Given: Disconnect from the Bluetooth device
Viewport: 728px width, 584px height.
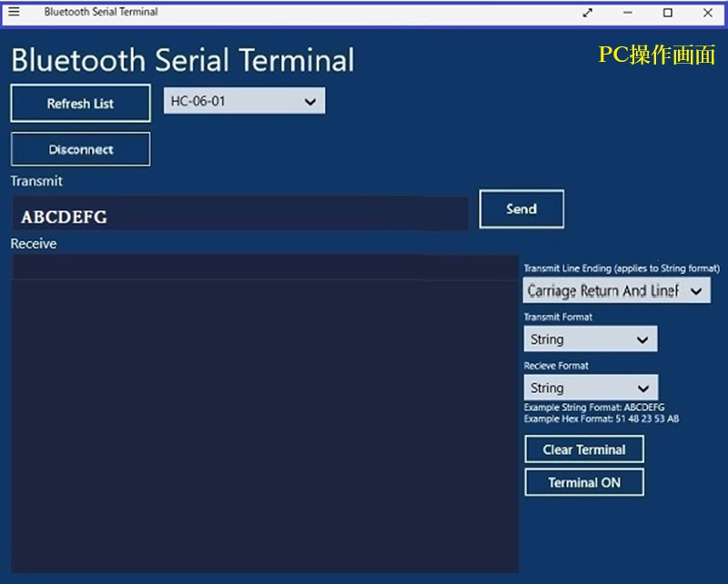Looking at the screenshot, I should pos(81,149).
